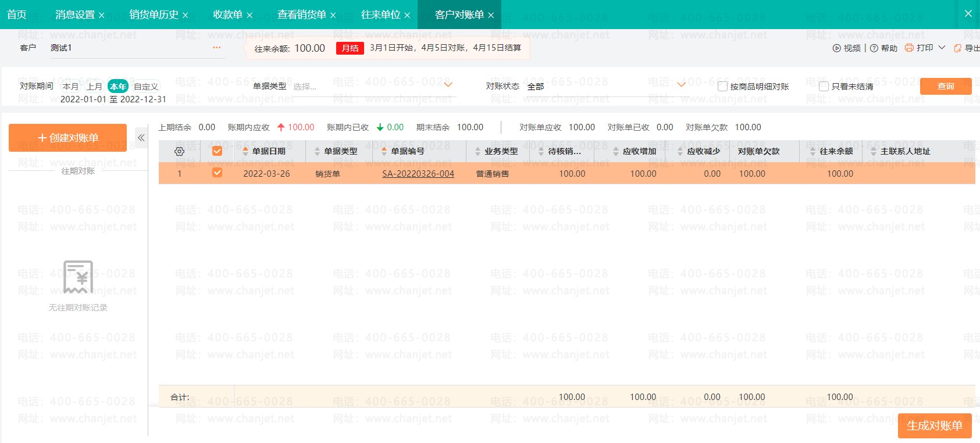Select 本年 reconciliation period
The height and width of the screenshot is (443, 980).
tap(118, 87)
